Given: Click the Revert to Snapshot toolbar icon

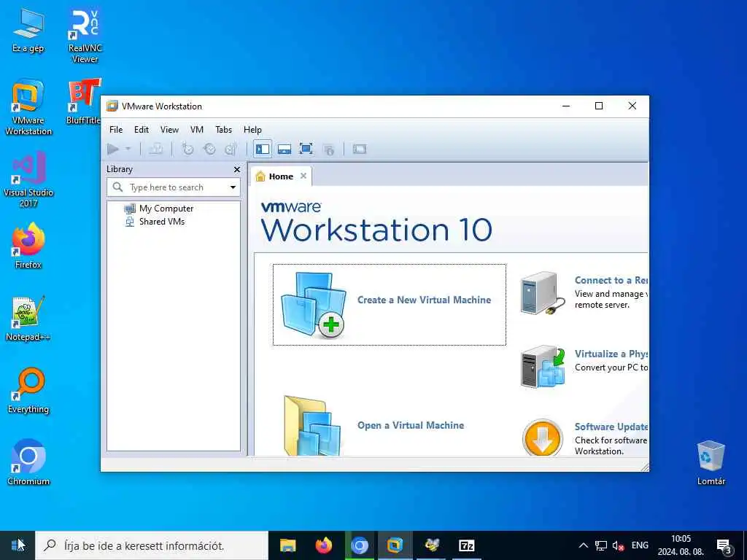Looking at the screenshot, I should click(209, 149).
